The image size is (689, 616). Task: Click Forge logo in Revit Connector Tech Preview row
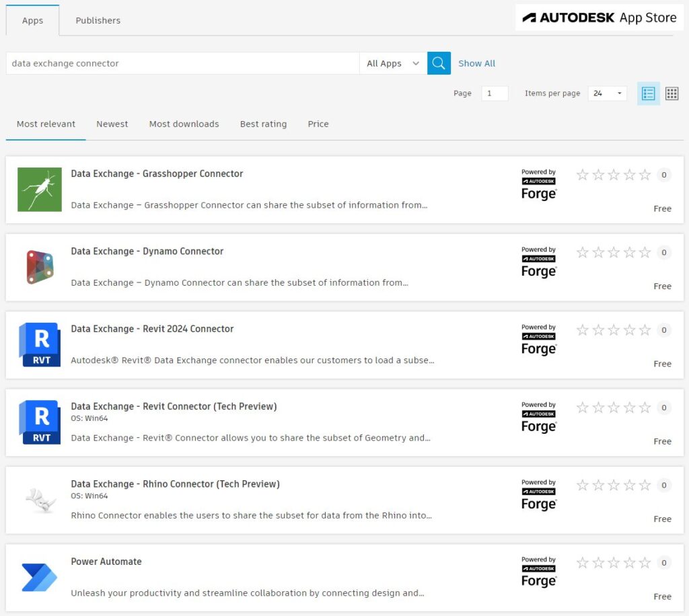539,418
